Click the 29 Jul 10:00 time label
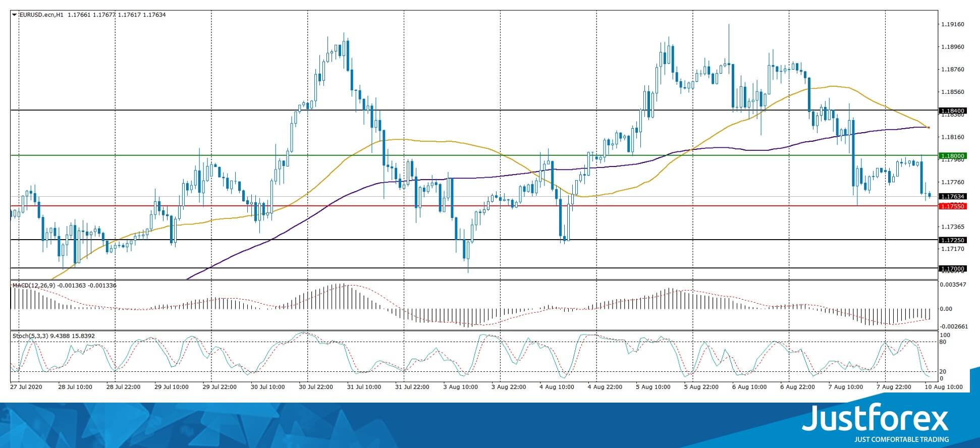Viewport: 980px width, 448px height. (172, 387)
